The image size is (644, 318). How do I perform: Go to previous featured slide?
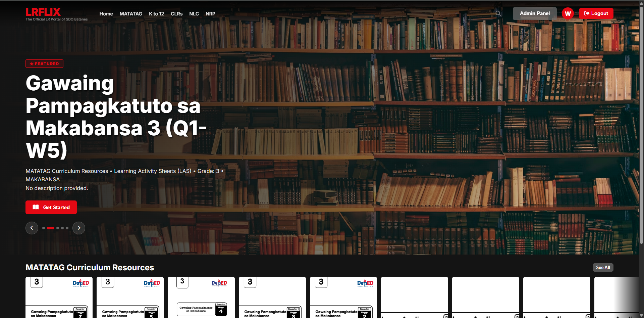[32, 228]
